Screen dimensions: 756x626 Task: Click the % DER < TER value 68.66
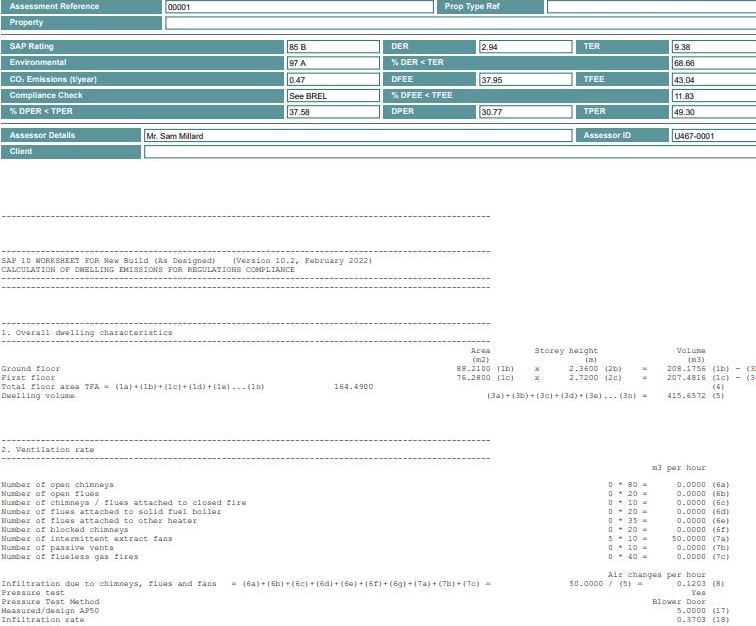point(714,63)
